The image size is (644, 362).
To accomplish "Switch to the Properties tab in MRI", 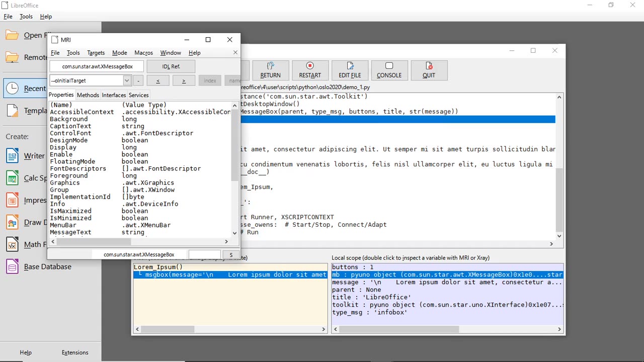I will (x=61, y=95).
